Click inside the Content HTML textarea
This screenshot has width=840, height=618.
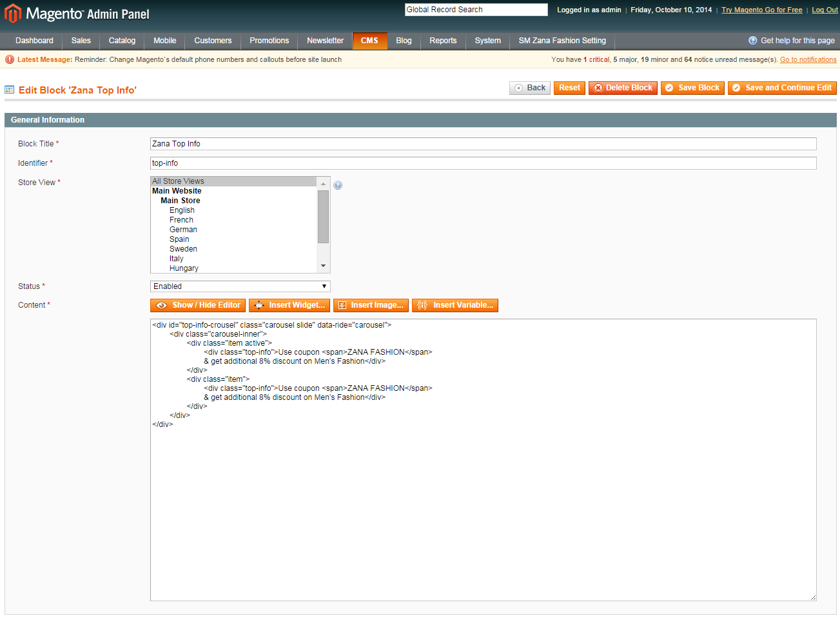(x=483, y=460)
